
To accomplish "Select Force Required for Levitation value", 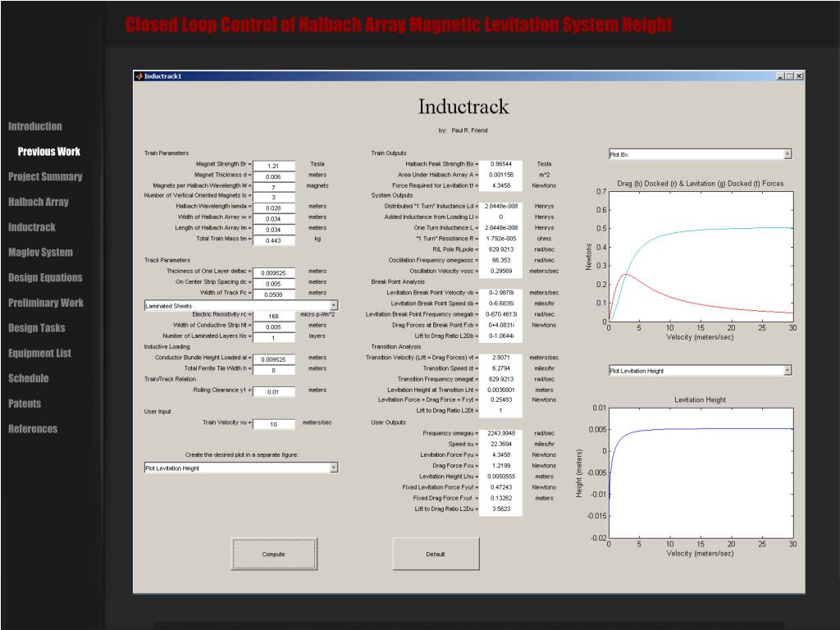I will pos(501,185).
